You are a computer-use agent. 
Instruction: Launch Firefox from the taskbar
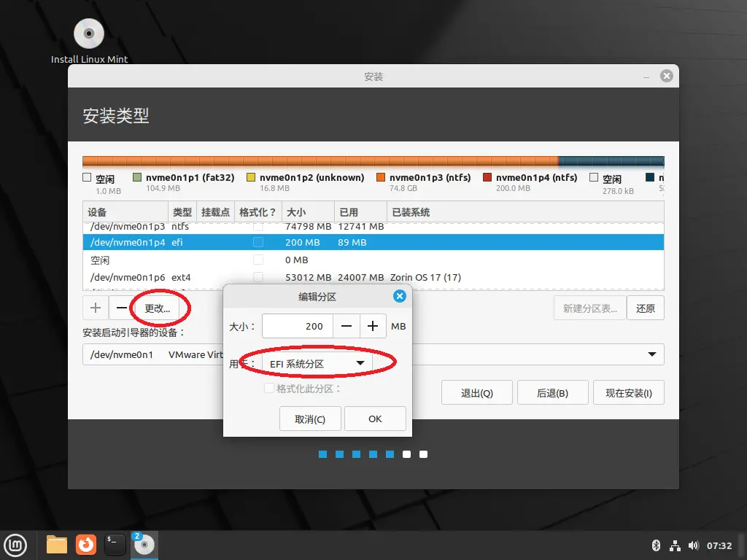(86, 544)
